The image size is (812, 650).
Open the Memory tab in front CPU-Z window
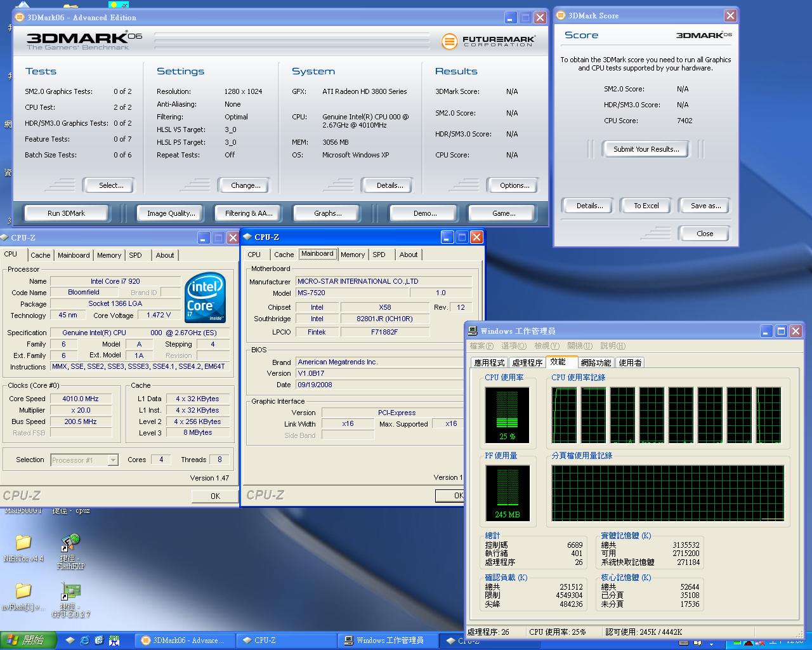pyautogui.click(x=353, y=255)
